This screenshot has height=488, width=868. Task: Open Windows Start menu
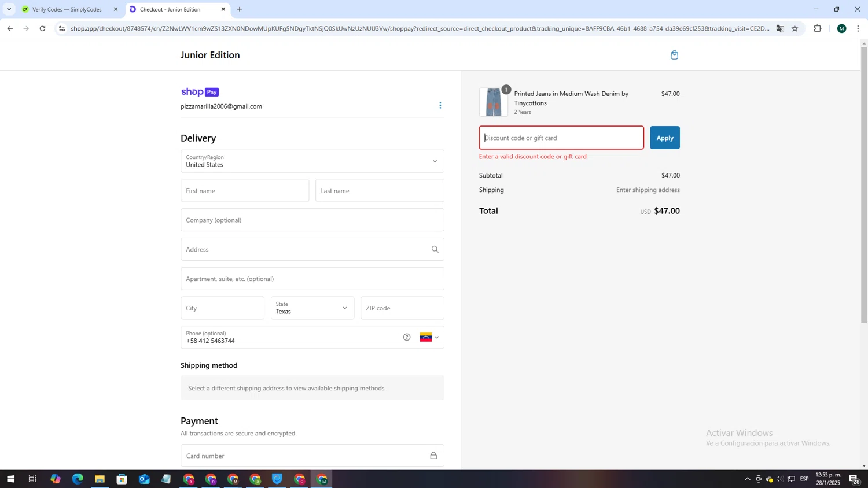10,479
